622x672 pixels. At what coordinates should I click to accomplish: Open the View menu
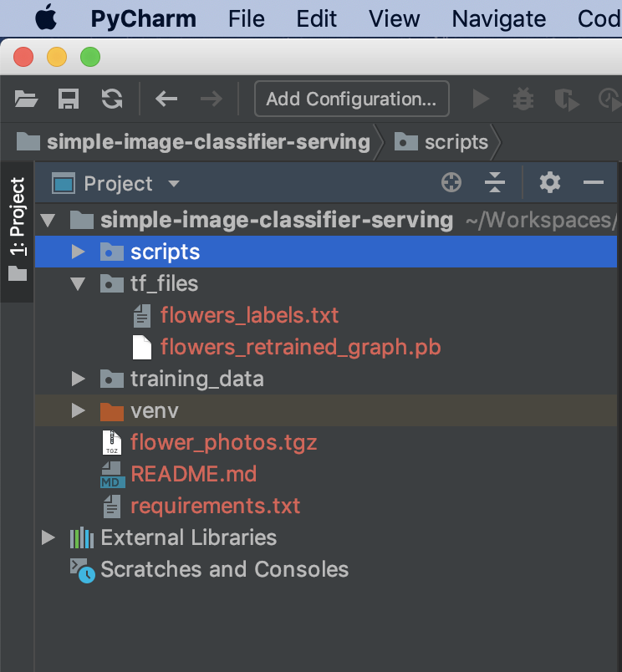click(x=395, y=18)
